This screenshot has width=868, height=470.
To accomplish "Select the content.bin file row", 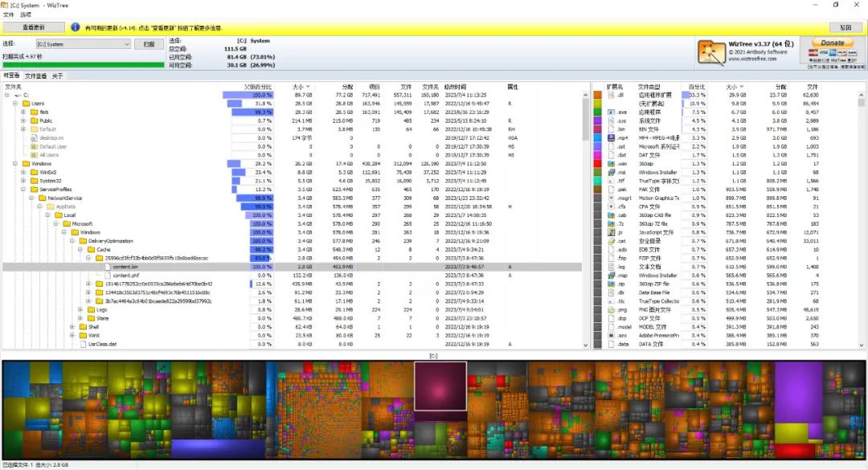I will coord(292,267).
